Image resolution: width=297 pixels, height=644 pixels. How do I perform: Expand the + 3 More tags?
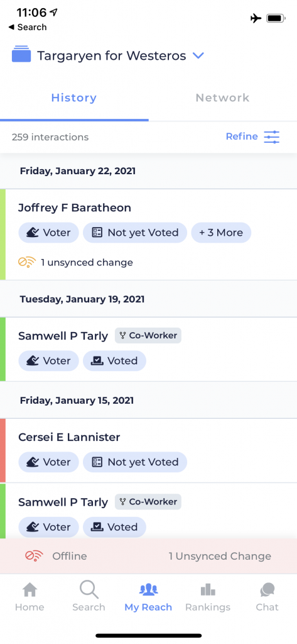coord(221,233)
